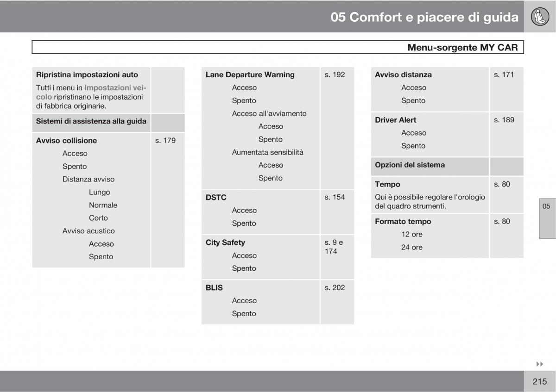Follow page reference s. 202 for BLIS
Image resolution: width=556 pixels, height=392 pixels.
click(x=335, y=287)
